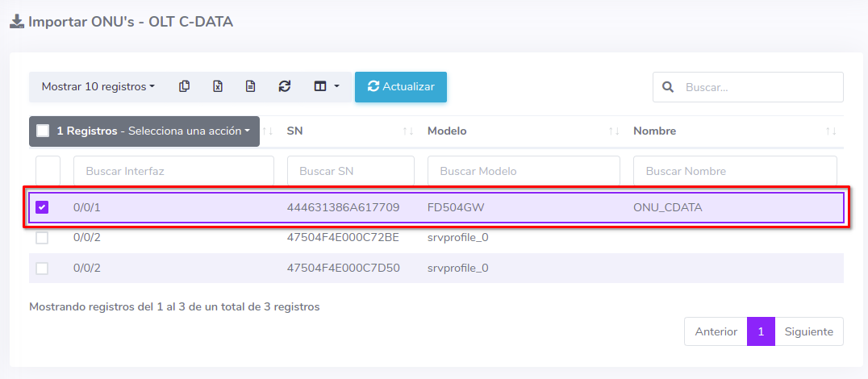Image resolution: width=868 pixels, height=379 pixels.
Task: Click the Buscar SN filter field
Action: [x=350, y=171]
